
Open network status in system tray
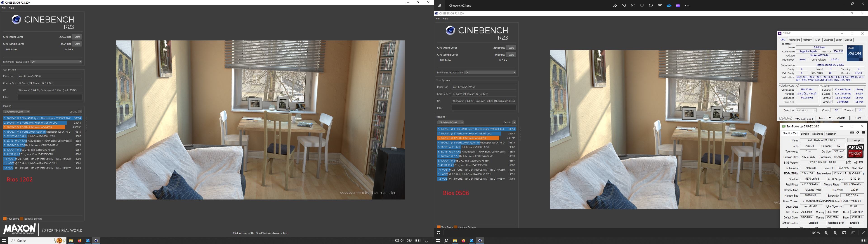click(397, 241)
